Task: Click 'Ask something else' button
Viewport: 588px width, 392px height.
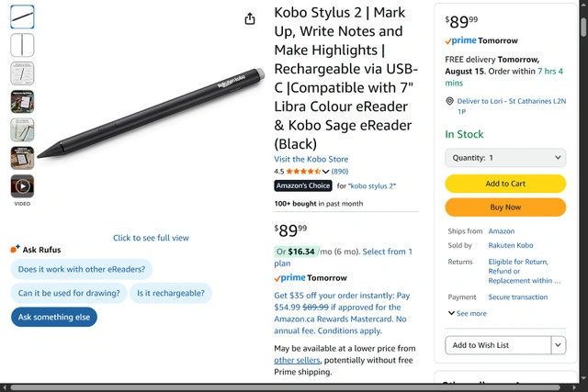Action: [x=54, y=317]
